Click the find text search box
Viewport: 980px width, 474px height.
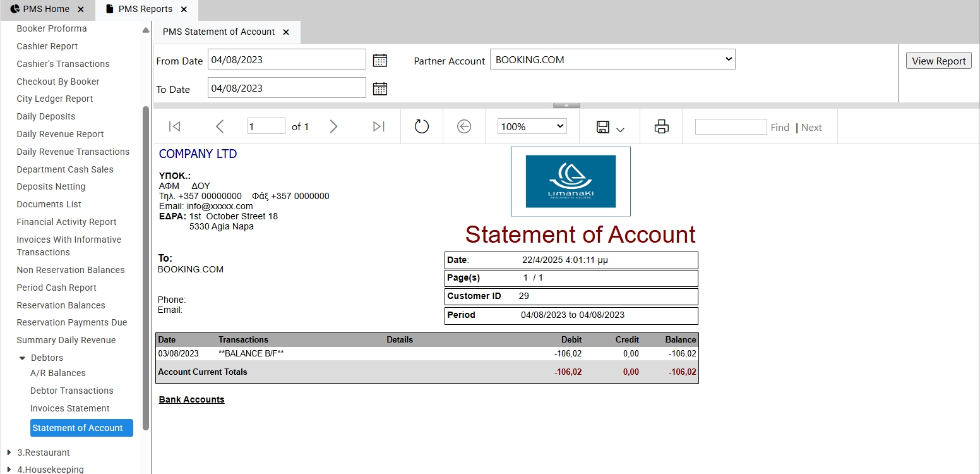pyautogui.click(x=731, y=126)
